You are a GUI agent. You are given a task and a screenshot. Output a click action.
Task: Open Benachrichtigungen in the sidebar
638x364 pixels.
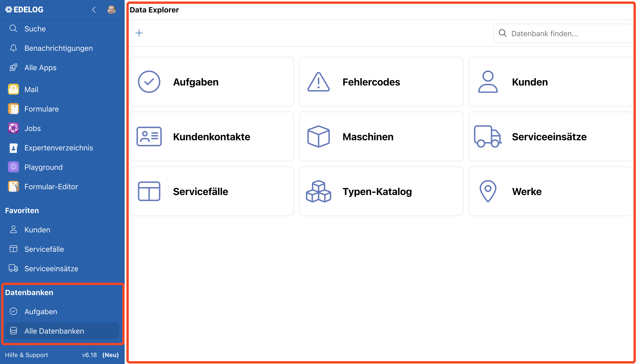[x=62, y=48]
